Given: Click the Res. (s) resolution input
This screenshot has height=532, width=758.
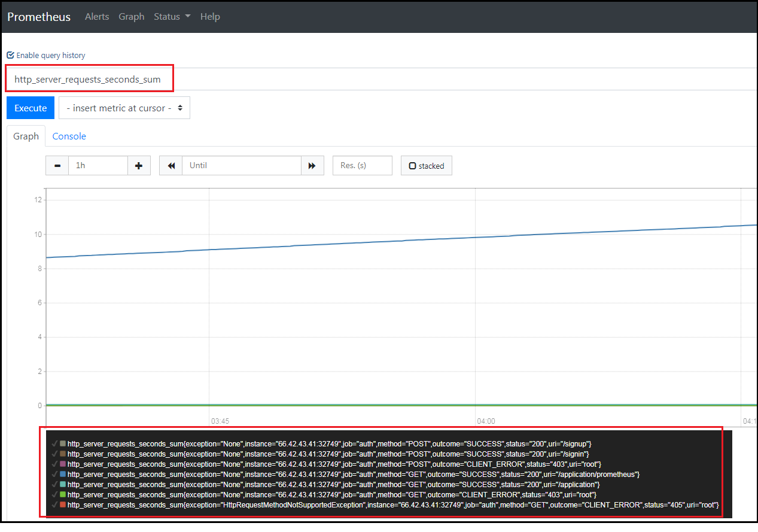Looking at the screenshot, I should point(363,166).
